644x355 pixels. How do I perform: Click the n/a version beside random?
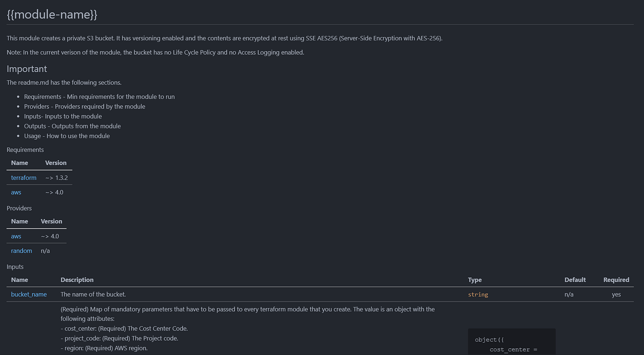pyautogui.click(x=45, y=251)
